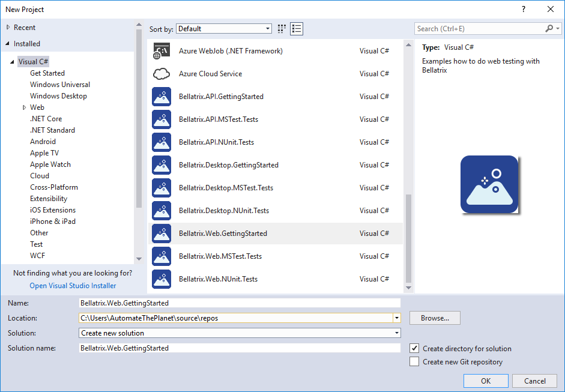The height and width of the screenshot is (392, 565).
Task: Click the Bellatrix.Desktop.MSTest.Tests icon
Action: [162, 188]
